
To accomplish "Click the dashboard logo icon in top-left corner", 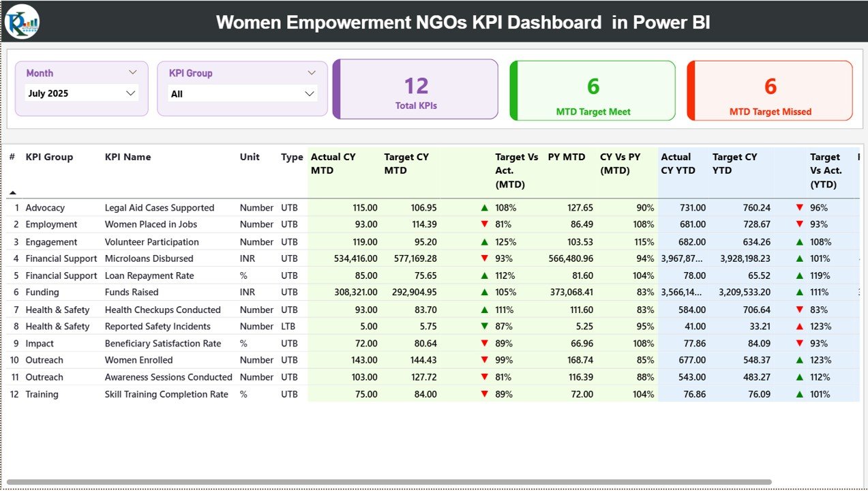I will 23,21.
